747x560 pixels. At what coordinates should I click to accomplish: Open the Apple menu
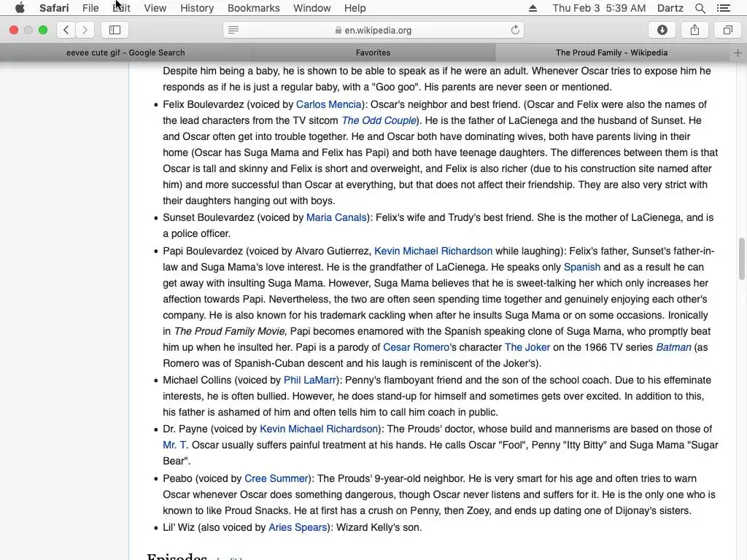[20, 8]
